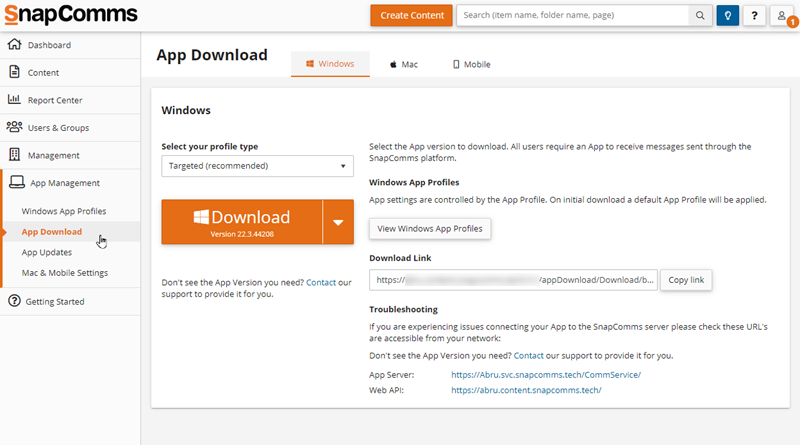
Task: Click the Dashboard home icon
Action: click(14, 44)
